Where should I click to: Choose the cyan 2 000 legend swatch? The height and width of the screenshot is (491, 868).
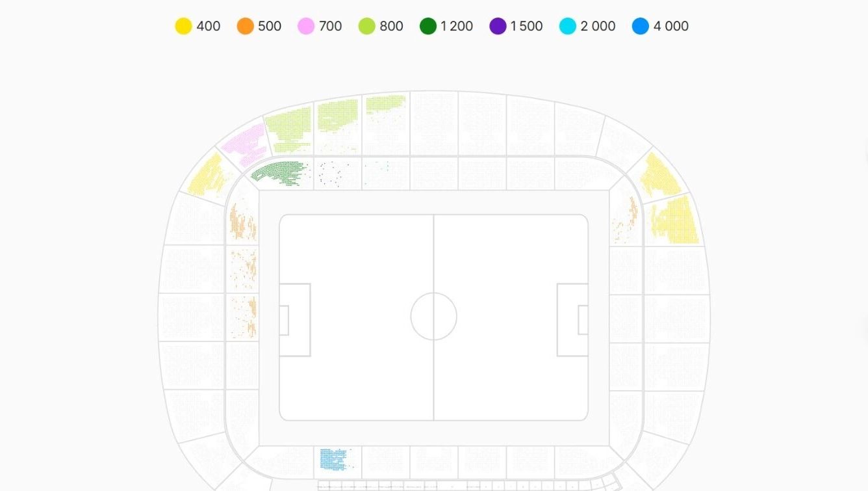(x=568, y=27)
